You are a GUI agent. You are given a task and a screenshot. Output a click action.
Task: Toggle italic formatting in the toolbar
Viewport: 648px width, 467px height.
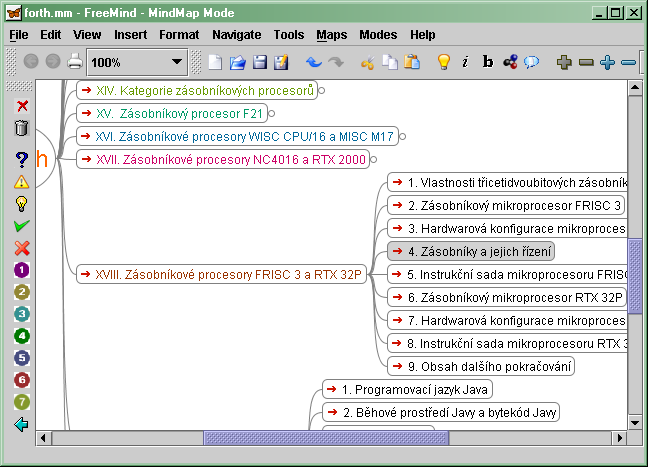pos(465,62)
